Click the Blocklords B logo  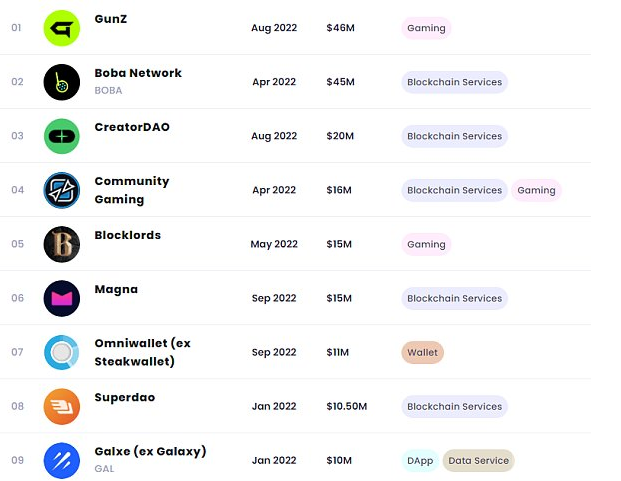(x=61, y=244)
